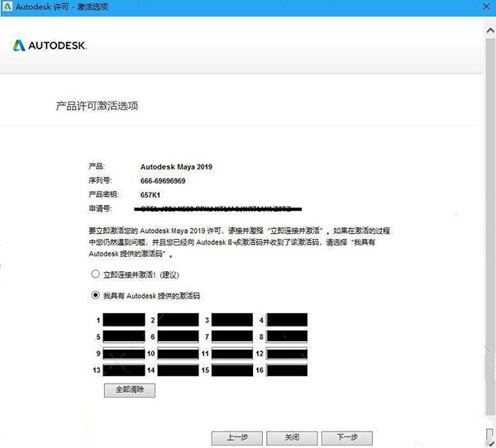Go back with the 上一步 button
Screen dimensions: 496x448
[x=237, y=438]
